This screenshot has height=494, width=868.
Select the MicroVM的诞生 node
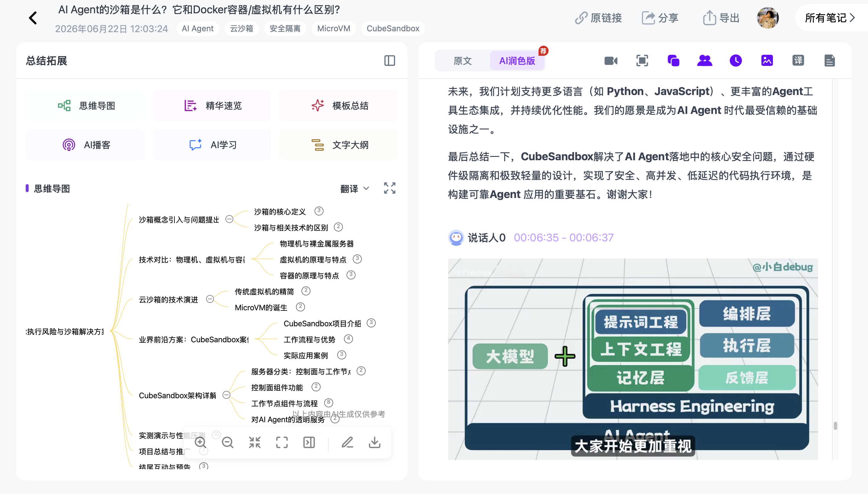261,308
